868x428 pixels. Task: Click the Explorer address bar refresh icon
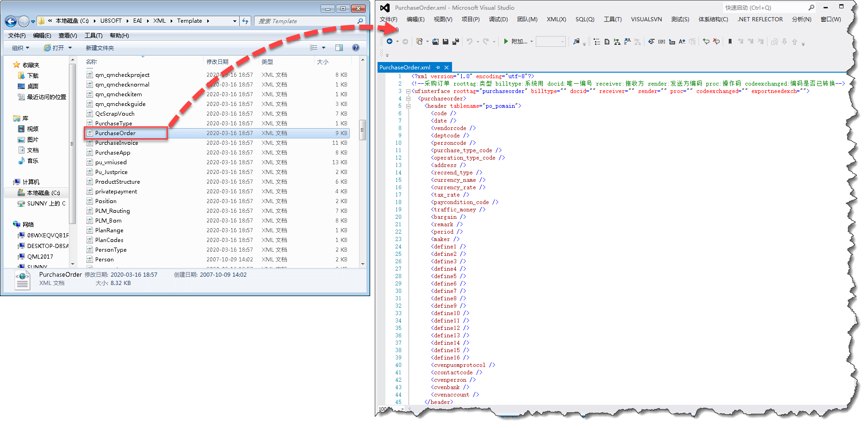tap(245, 21)
